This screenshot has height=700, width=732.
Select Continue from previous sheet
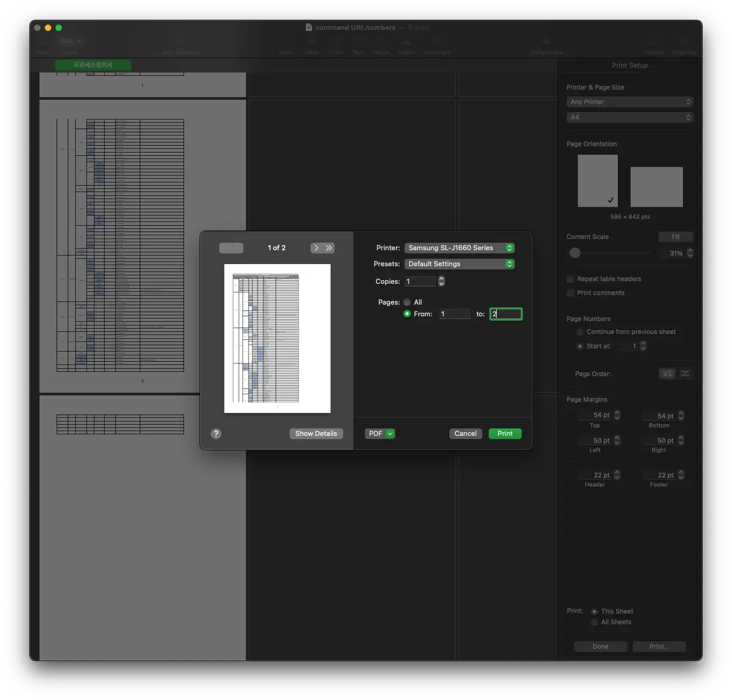(x=580, y=332)
